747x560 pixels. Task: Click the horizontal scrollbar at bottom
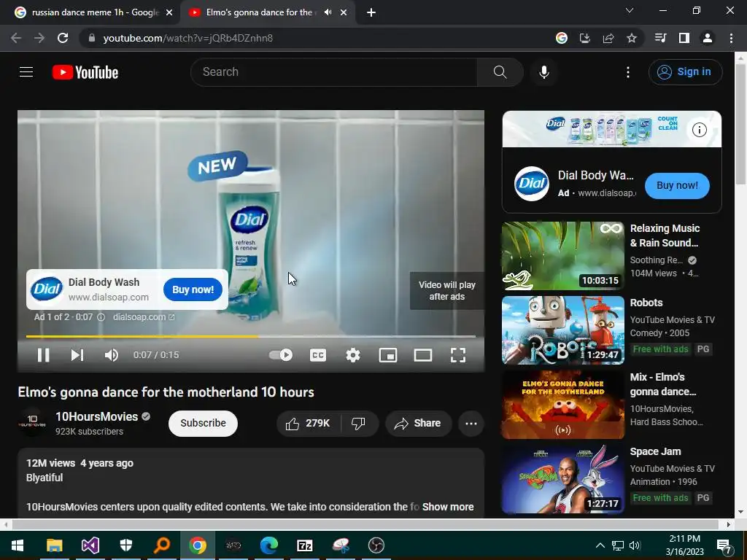tap(365, 524)
